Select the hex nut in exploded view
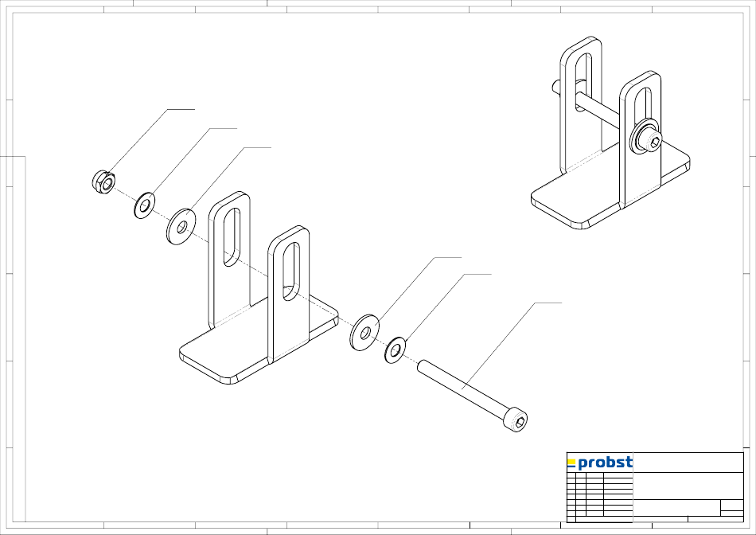Image resolution: width=756 pixels, height=535 pixels. (x=103, y=182)
